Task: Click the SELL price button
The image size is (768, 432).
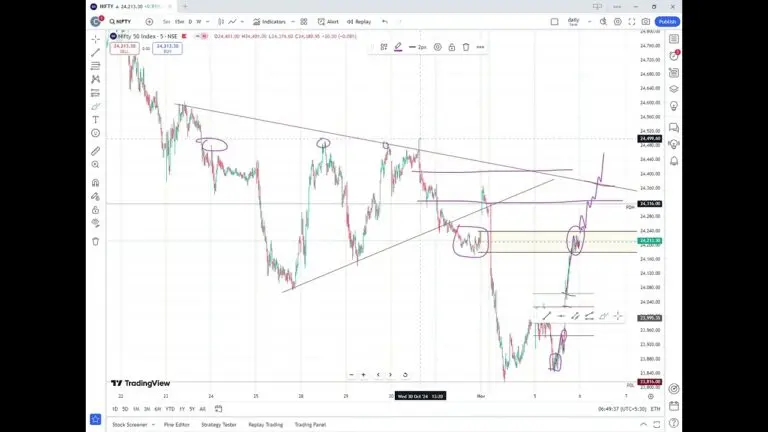Action: tap(124, 48)
